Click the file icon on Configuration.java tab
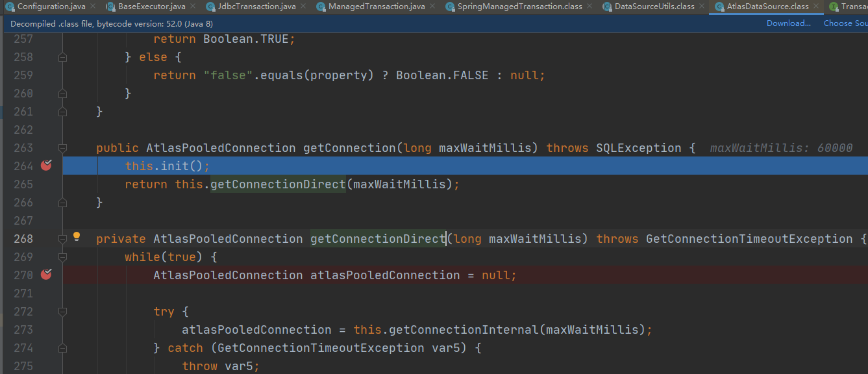This screenshot has width=868, height=374. coord(10,6)
